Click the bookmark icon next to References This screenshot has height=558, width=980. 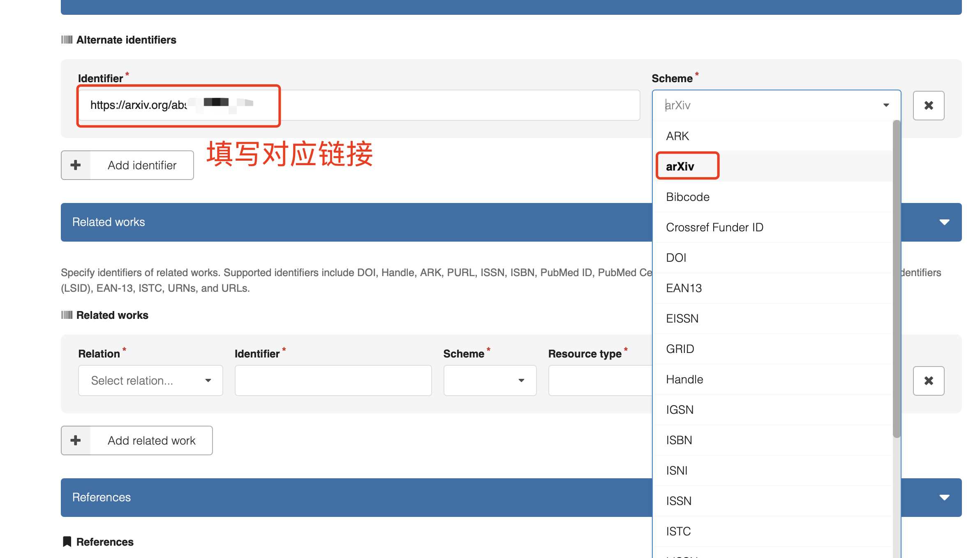[67, 542]
